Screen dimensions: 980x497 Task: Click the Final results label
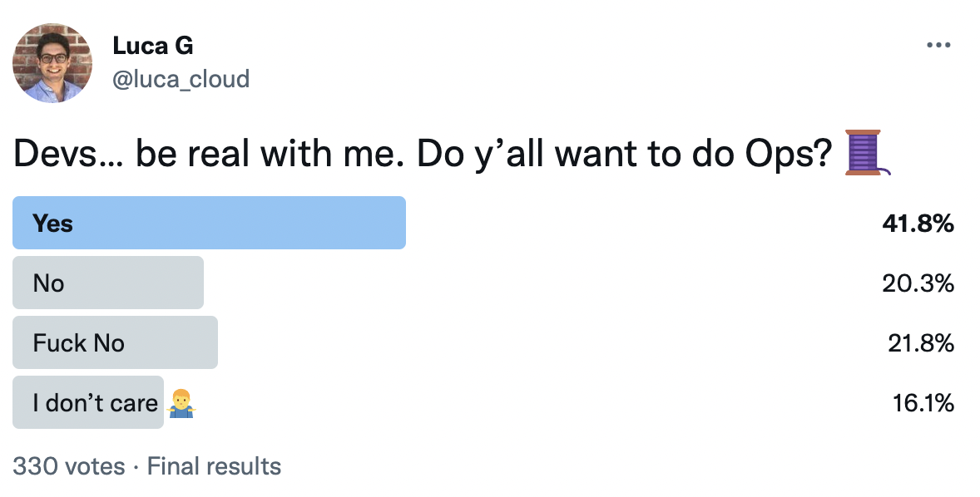click(214, 466)
